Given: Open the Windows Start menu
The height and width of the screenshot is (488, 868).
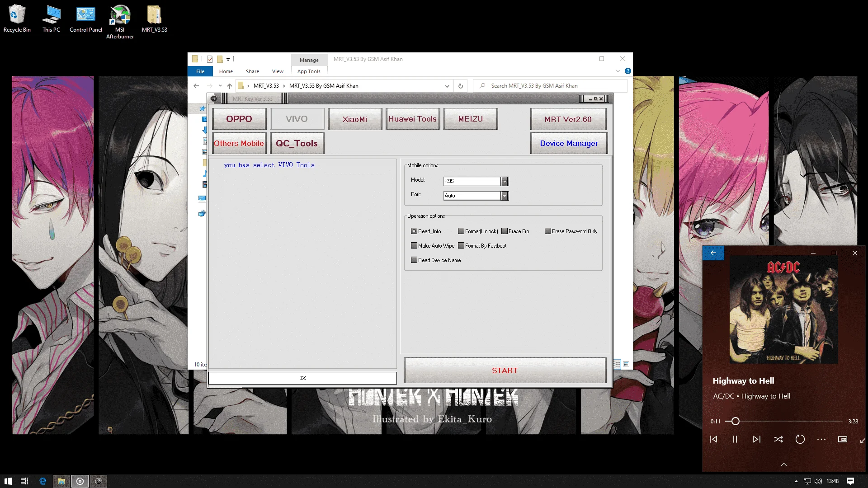Looking at the screenshot, I should (x=8, y=481).
